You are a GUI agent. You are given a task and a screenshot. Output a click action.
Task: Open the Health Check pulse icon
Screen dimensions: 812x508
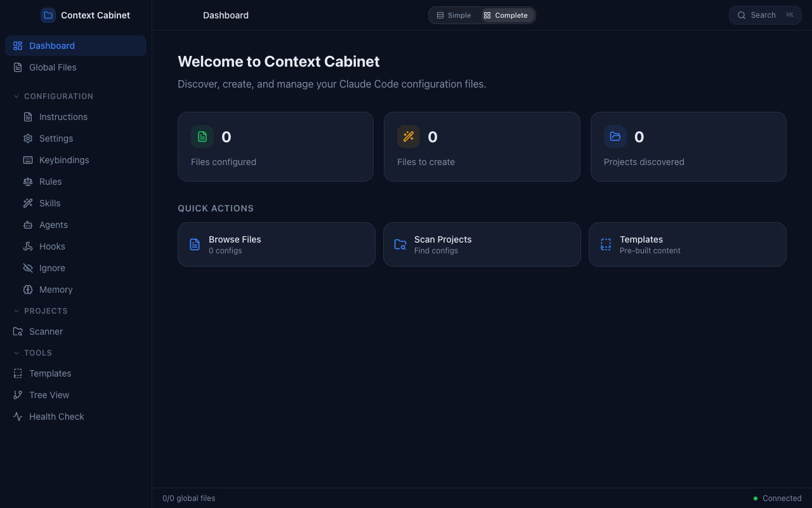(x=17, y=416)
